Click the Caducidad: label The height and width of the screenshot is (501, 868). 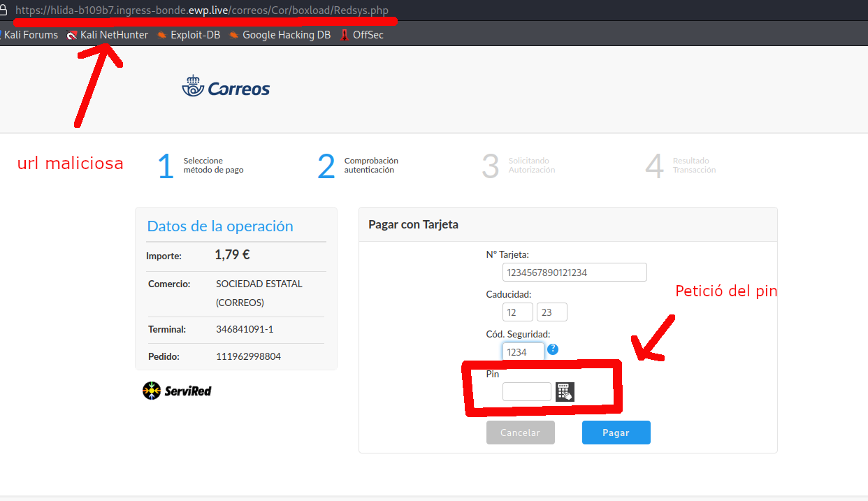[x=509, y=294]
